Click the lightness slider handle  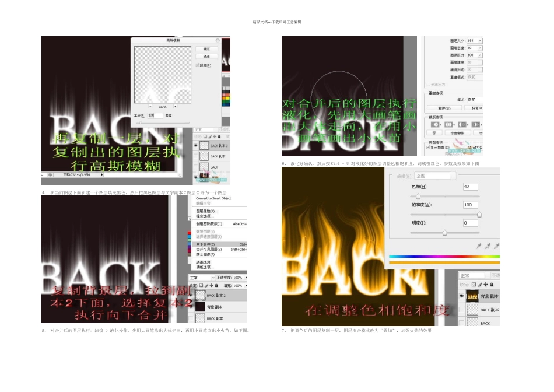pos(445,233)
